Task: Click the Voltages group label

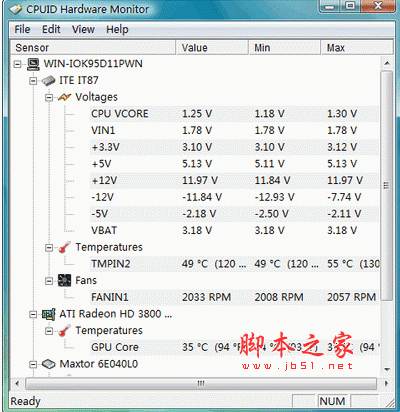Action: coord(96,97)
